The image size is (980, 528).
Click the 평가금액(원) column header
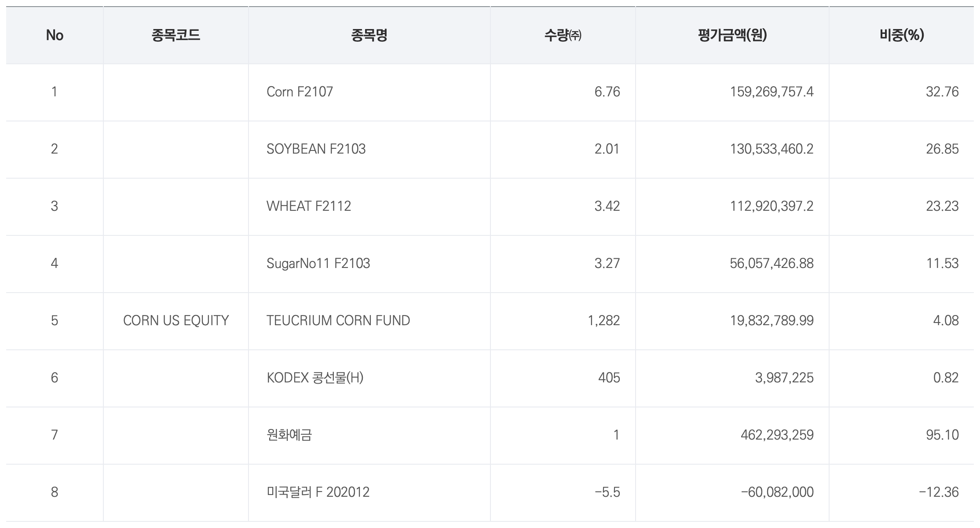point(732,35)
